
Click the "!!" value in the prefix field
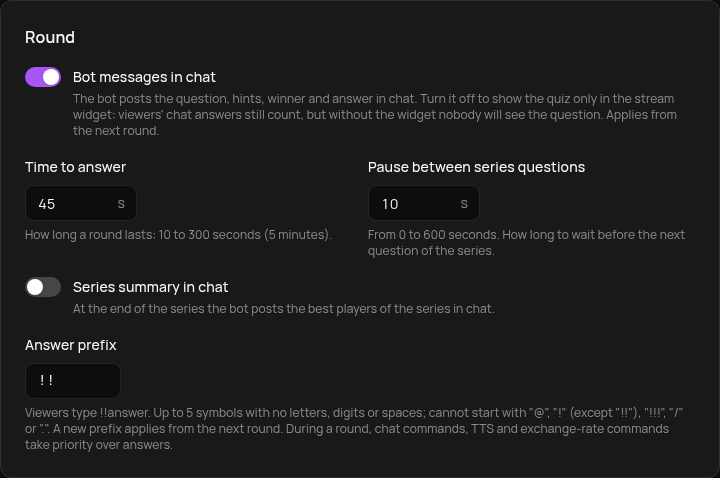[x=46, y=381]
